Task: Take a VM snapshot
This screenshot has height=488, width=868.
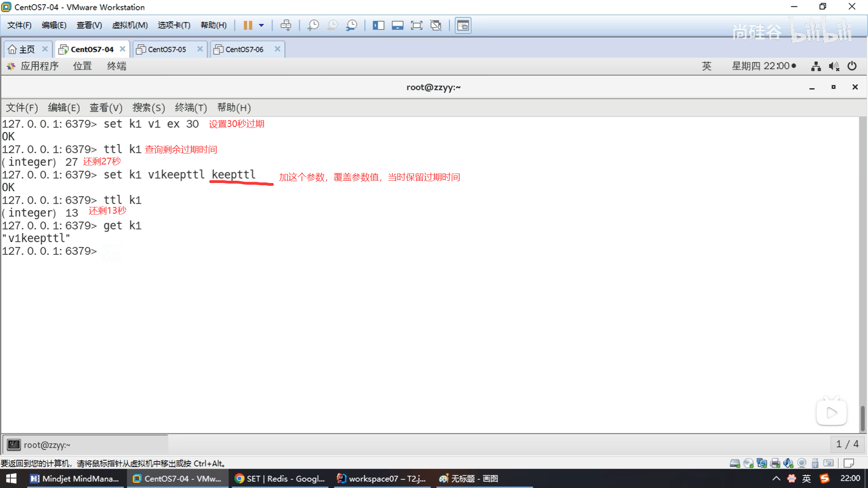Action: point(313,25)
